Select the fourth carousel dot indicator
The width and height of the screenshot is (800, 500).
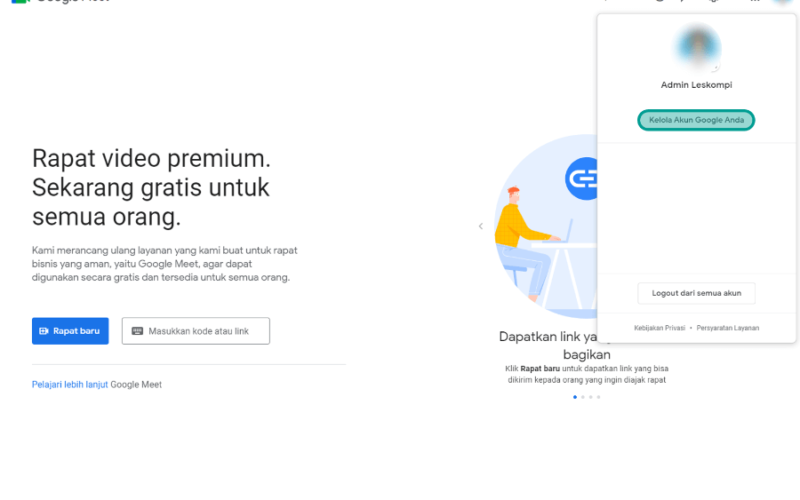click(598, 397)
